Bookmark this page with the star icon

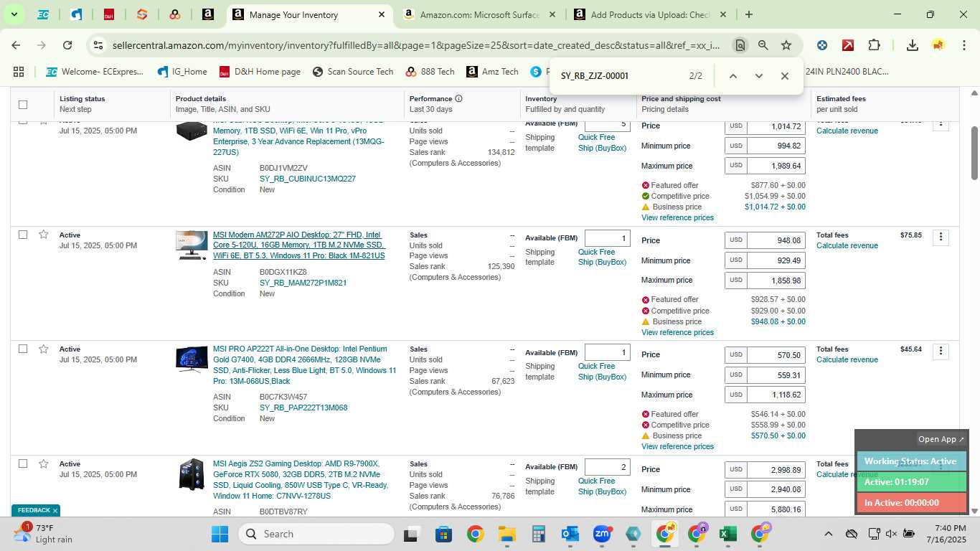click(786, 45)
